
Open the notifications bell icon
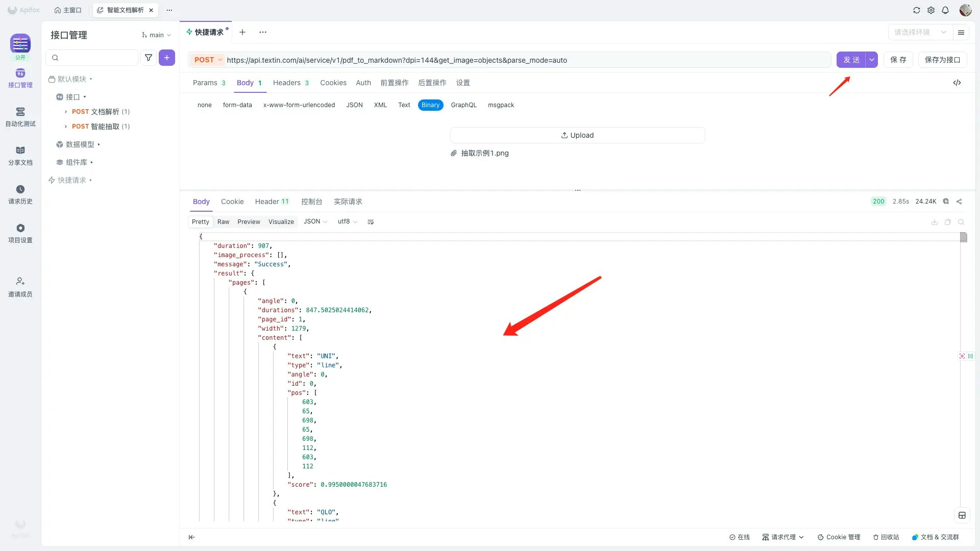[x=945, y=10]
